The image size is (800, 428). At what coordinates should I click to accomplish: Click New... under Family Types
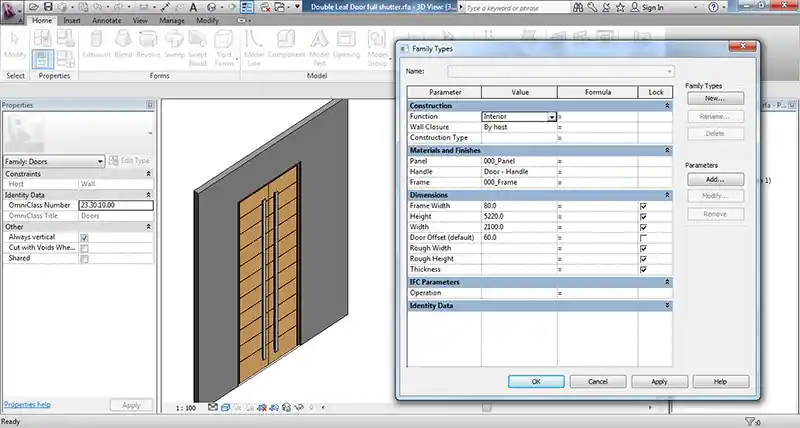click(715, 98)
